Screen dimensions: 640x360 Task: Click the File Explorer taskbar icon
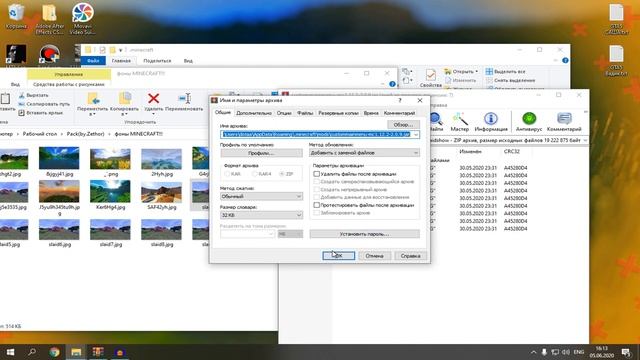pos(76,352)
